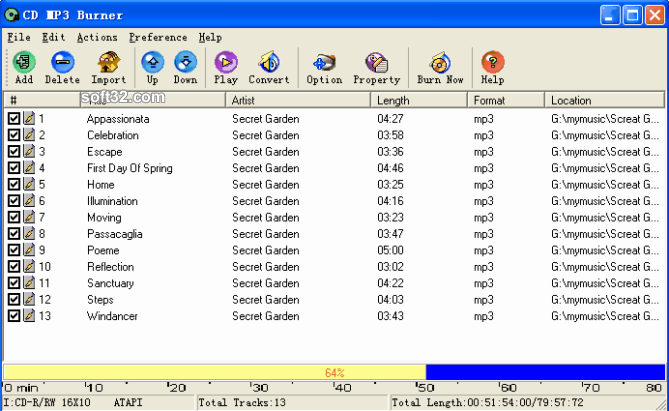Uncheck track 3 Escape checkbox
This screenshot has width=669, height=411.
[x=14, y=151]
